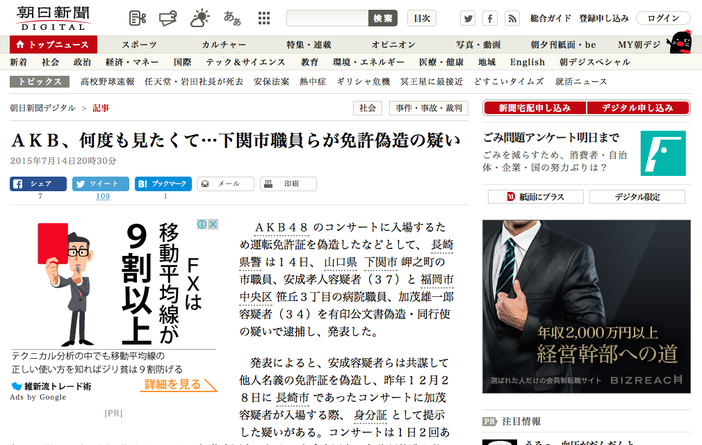
Task: Click the 目次 button
Action: pyautogui.click(x=422, y=18)
